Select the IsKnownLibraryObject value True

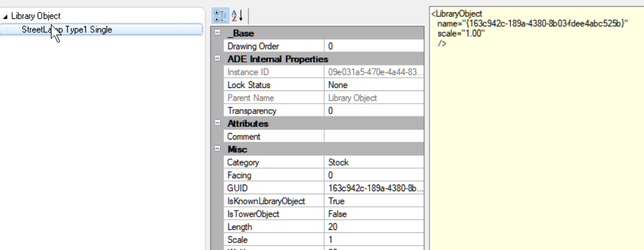(374, 201)
